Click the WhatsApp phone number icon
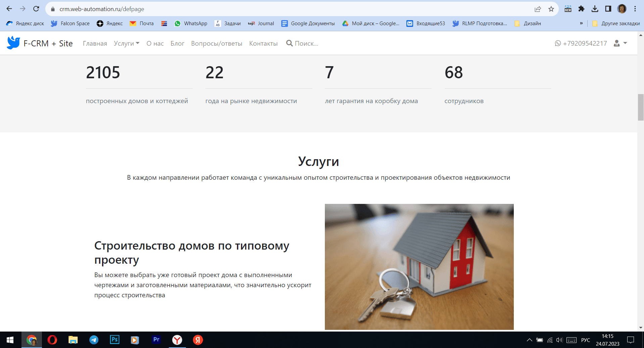This screenshot has height=348, width=644. point(558,43)
